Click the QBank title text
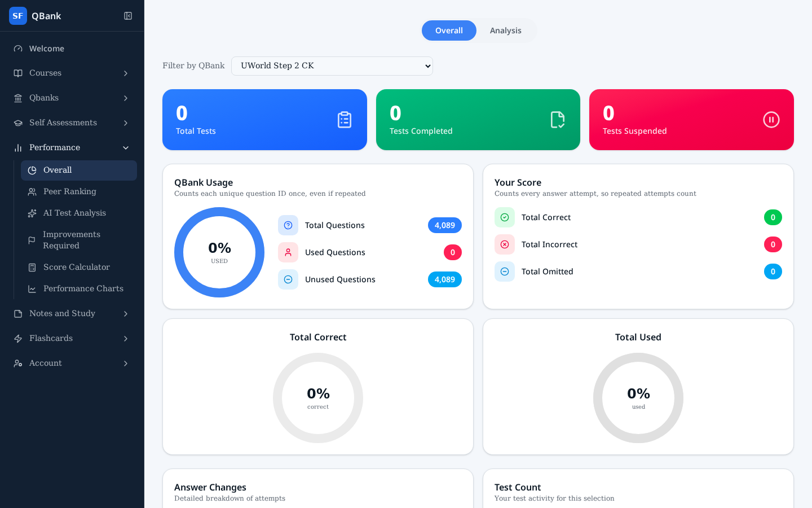The height and width of the screenshot is (508, 812). point(46,16)
